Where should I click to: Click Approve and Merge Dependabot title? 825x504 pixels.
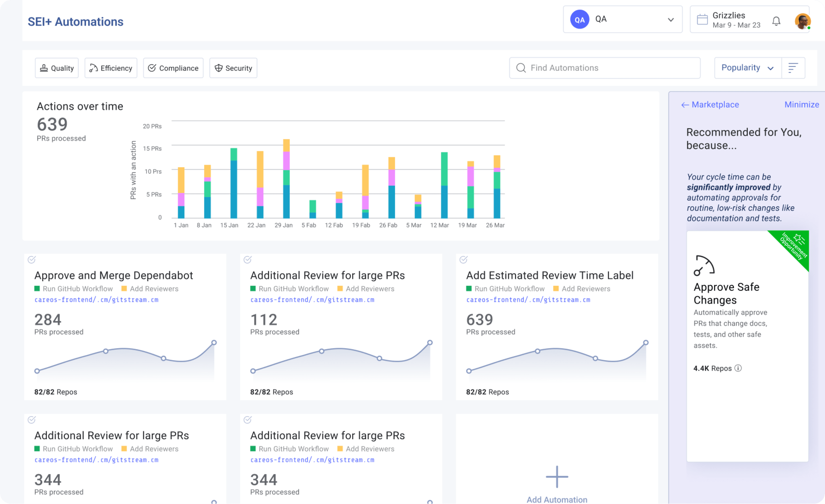114,275
